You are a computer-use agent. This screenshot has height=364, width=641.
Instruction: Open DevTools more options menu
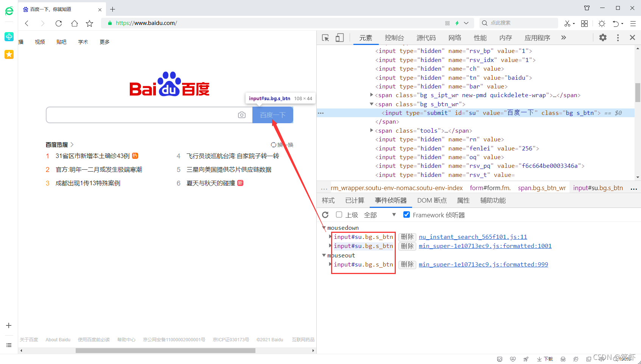coord(618,37)
